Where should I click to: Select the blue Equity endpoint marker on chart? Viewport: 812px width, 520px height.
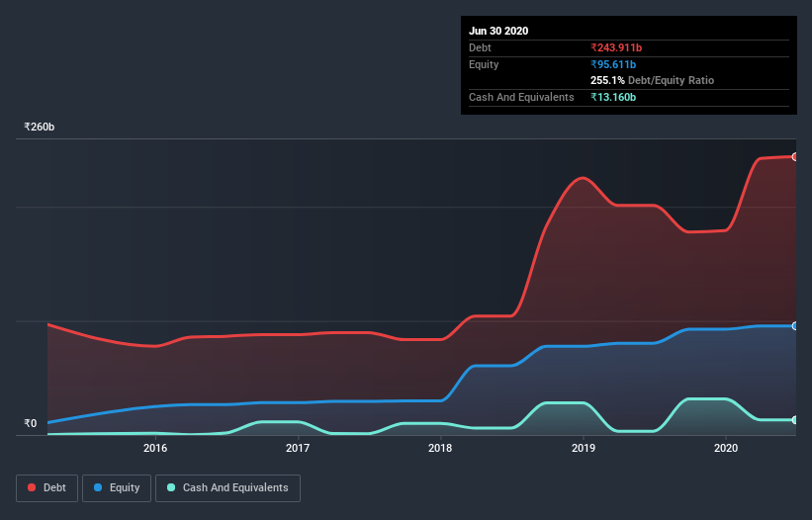point(795,326)
